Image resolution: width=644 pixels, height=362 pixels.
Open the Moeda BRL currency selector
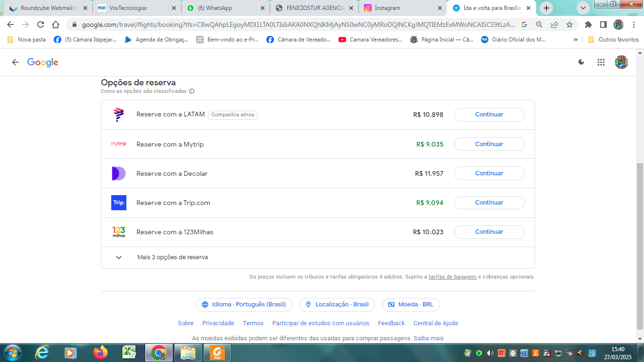(411, 304)
